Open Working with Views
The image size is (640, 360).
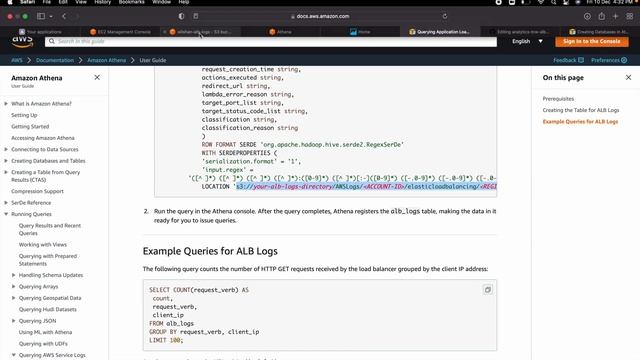click(42, 244)
